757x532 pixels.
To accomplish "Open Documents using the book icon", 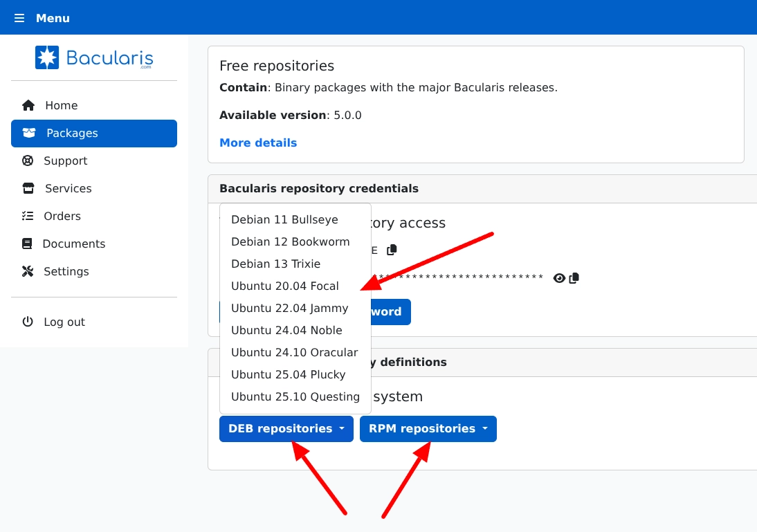I will (28, 244).
